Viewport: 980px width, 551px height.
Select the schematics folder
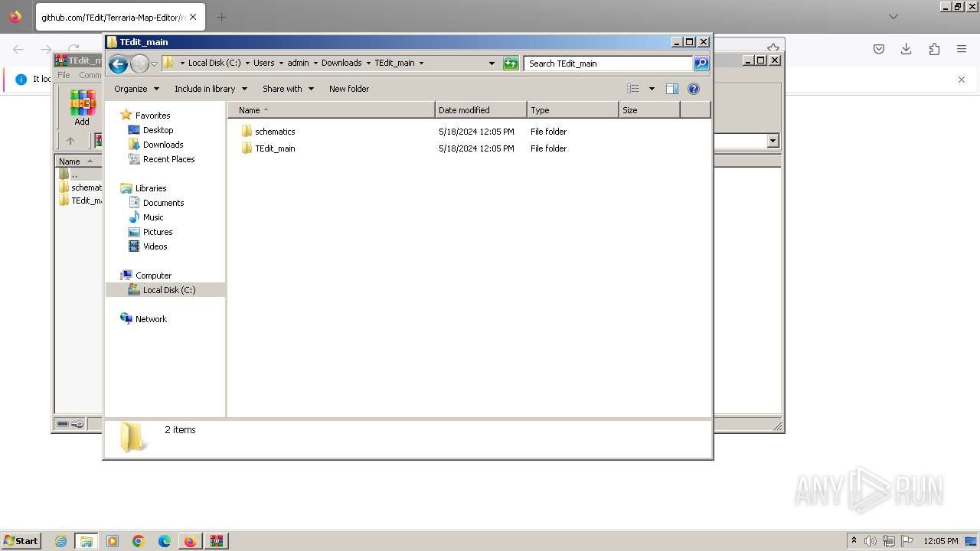tap(275, 132)
